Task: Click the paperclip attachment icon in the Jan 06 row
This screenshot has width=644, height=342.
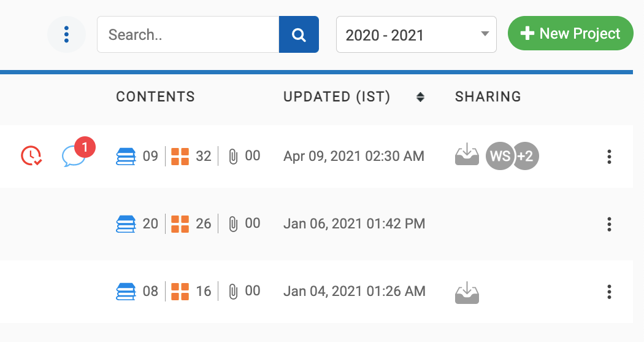Action: click(233, 224)
